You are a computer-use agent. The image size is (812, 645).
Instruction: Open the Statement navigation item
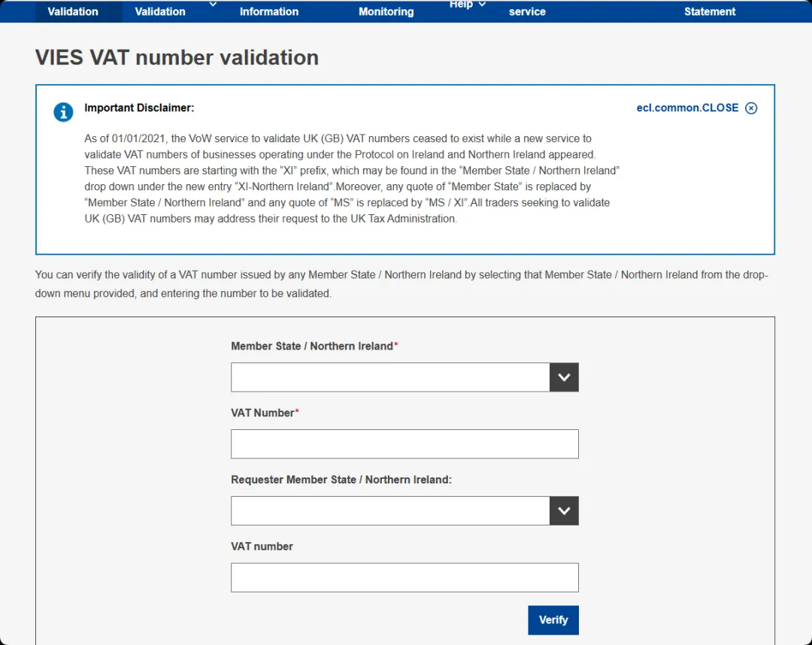(710, 11)
